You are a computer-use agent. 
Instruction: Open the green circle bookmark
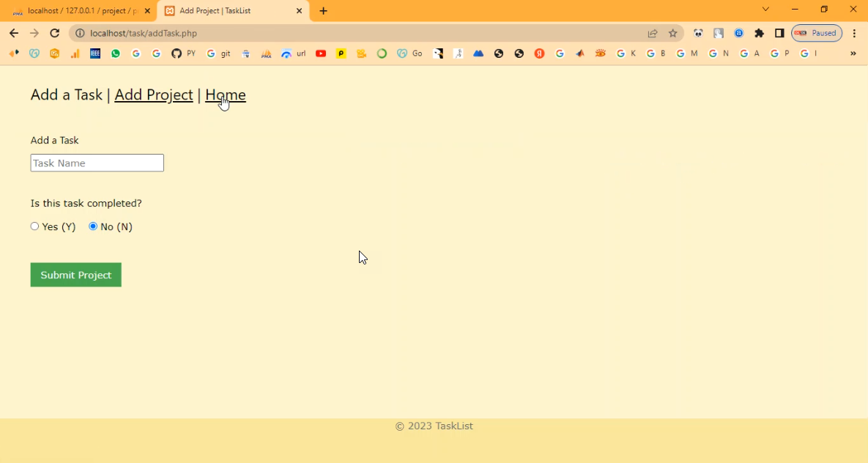click(x=382, y=53)
